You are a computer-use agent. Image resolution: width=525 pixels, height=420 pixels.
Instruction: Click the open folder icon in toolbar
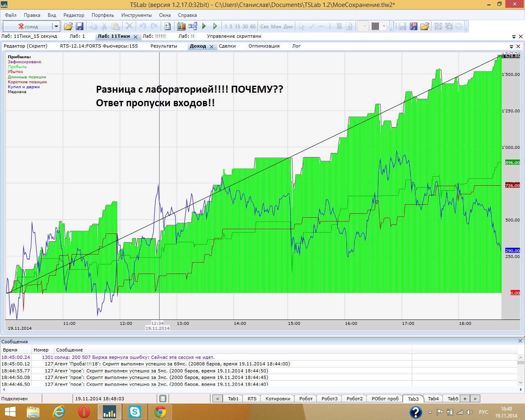tap(68, 27)
